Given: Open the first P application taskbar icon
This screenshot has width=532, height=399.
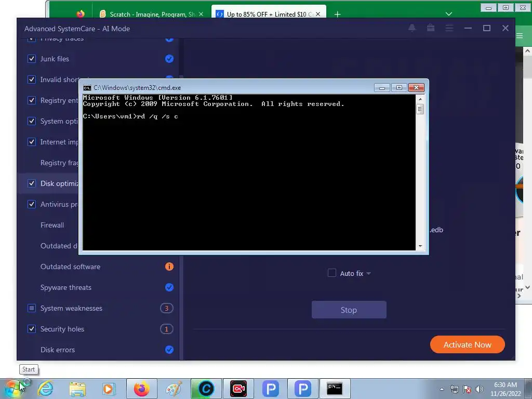Looking at the screenshot, I should pyautogui.click(x=270, y=389).
